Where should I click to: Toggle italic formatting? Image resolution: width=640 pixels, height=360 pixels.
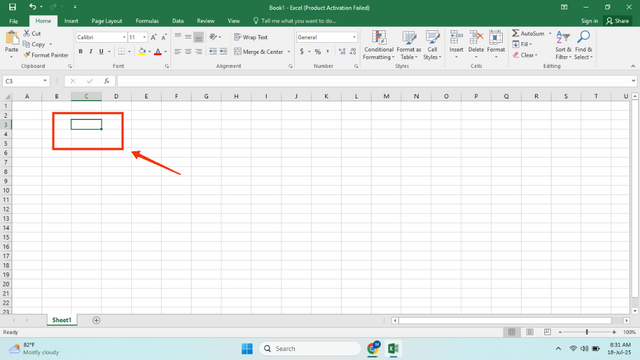point(91,51)
